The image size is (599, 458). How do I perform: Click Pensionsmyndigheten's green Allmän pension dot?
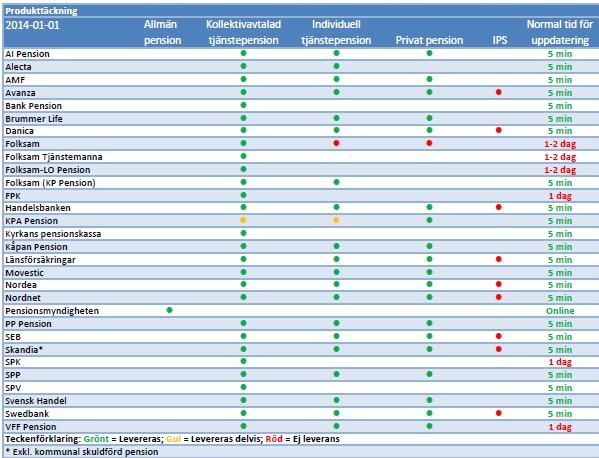pos(170,310)
